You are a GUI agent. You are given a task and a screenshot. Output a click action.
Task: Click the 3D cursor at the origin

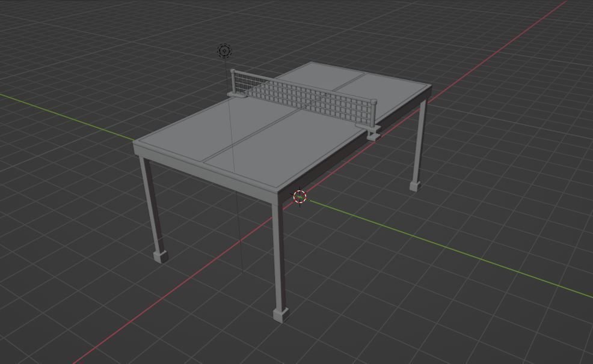click(x=300, y=197)
